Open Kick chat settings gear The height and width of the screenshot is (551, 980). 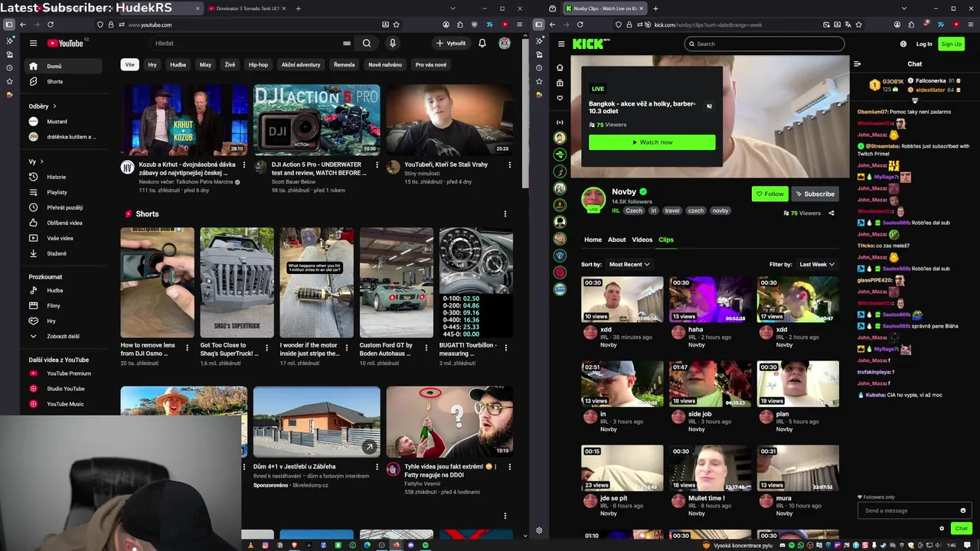(x=942, y=528)
